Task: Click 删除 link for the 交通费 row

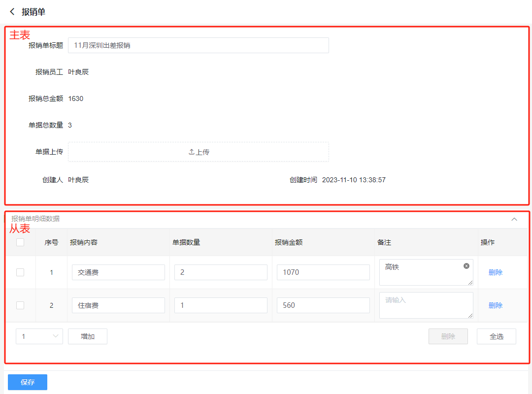Action: pyautogui.click(x=496, y=272)
